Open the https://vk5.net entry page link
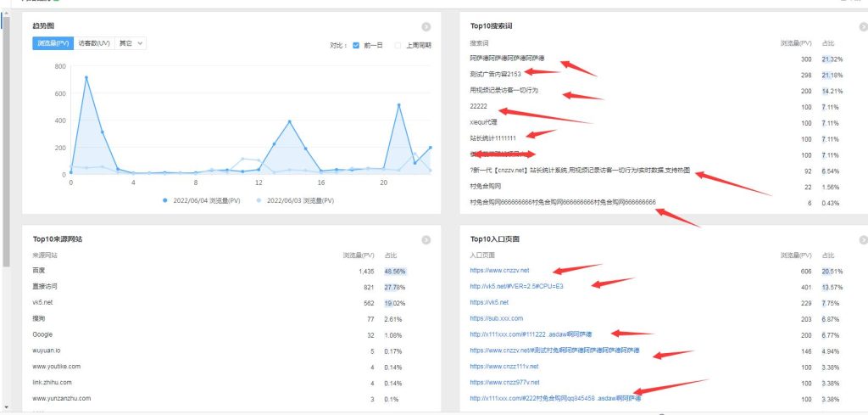This screenshot has width=868, height=415. pos(489,302)
